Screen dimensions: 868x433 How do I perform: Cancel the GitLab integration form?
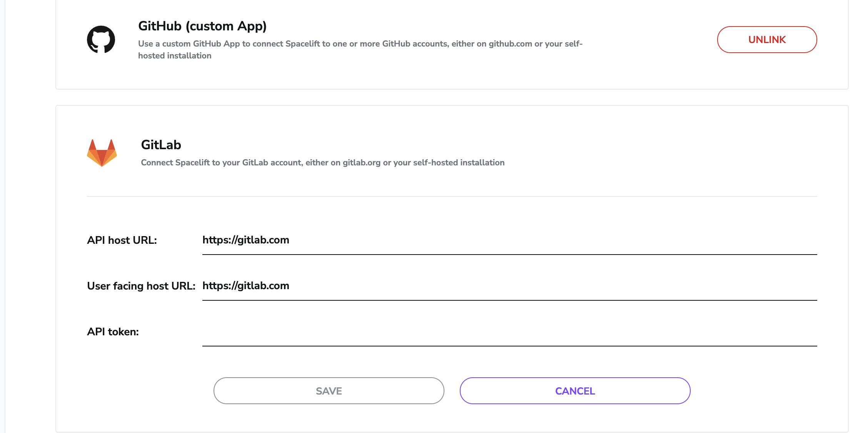[575, 391]
